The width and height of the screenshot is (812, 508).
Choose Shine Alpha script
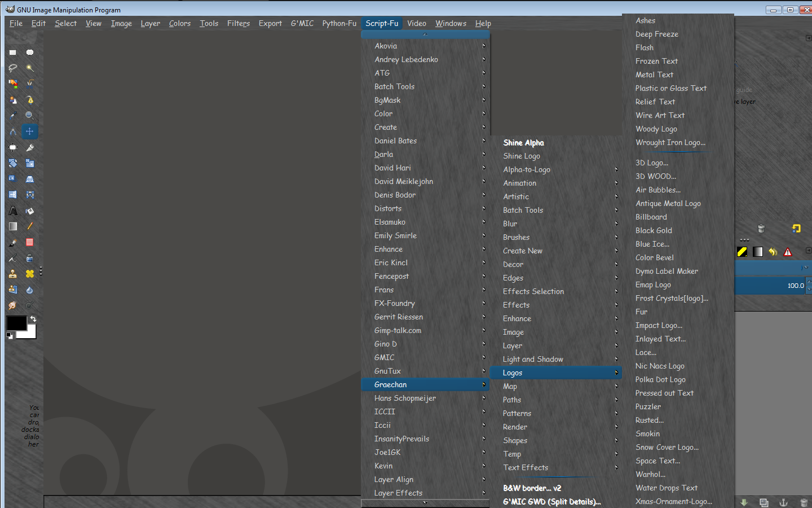[524, 142]
